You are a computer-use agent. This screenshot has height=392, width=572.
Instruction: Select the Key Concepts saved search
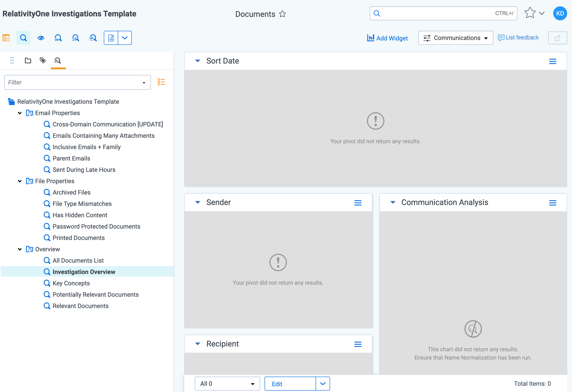[71, 283]
